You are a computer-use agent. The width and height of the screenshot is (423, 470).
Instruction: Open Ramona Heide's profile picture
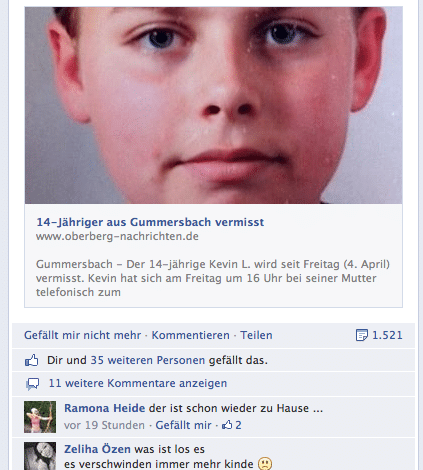tap(40, 417)
